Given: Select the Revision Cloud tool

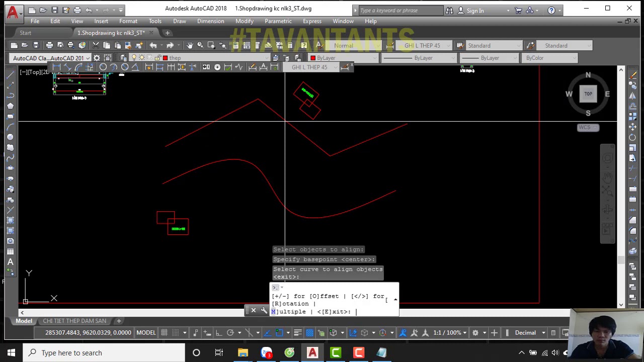Looking at the screenshot, I should 10,147.
